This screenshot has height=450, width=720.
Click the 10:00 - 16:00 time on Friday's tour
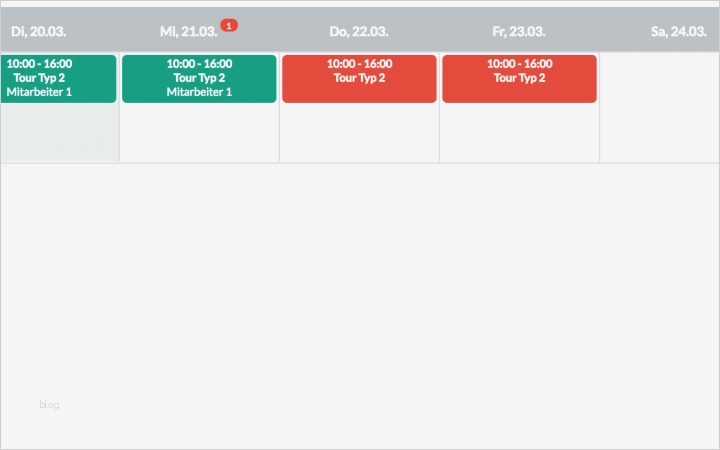(x=519, y=63)
